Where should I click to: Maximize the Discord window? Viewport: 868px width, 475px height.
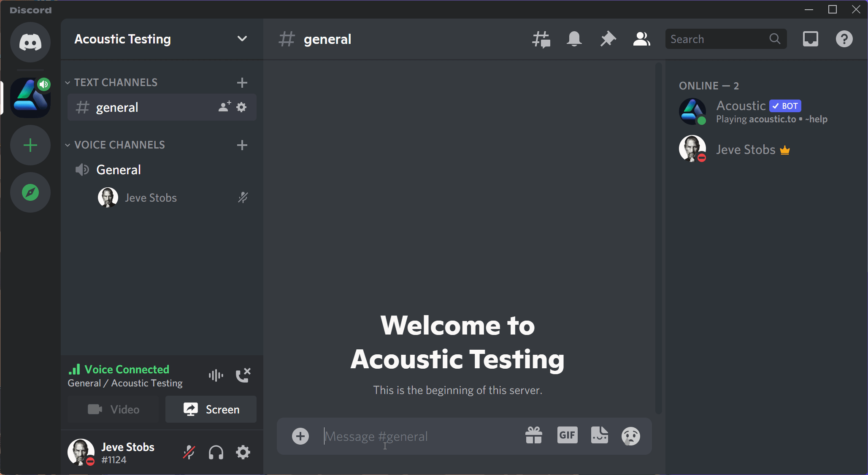point(833,9)
